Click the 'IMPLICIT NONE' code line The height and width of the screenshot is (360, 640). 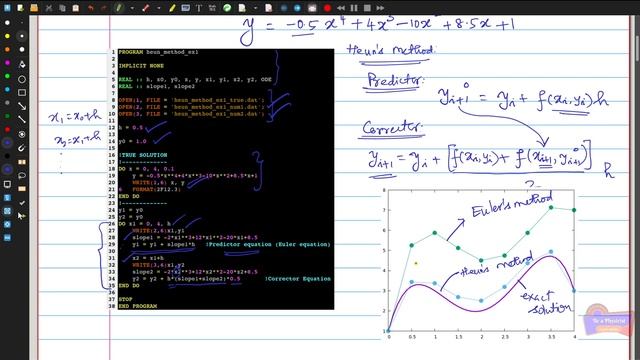pyautogui.click(x=141, y=66)
